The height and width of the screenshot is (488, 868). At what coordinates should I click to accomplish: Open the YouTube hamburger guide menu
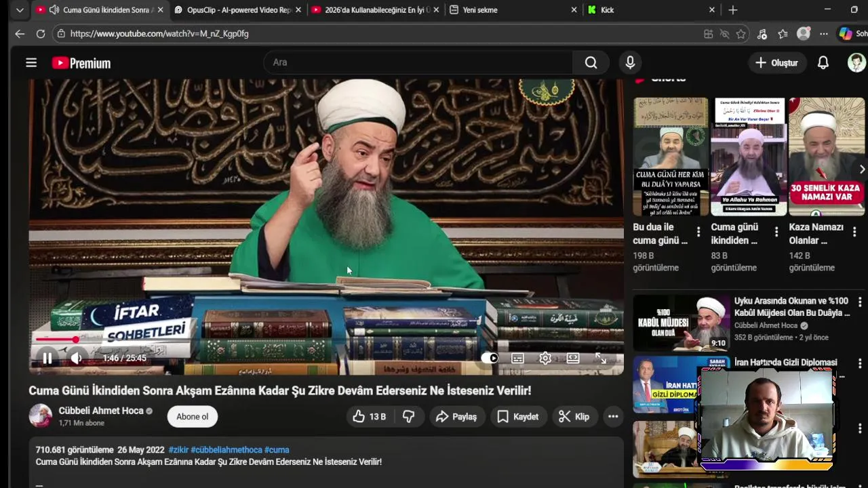[31, 63]
